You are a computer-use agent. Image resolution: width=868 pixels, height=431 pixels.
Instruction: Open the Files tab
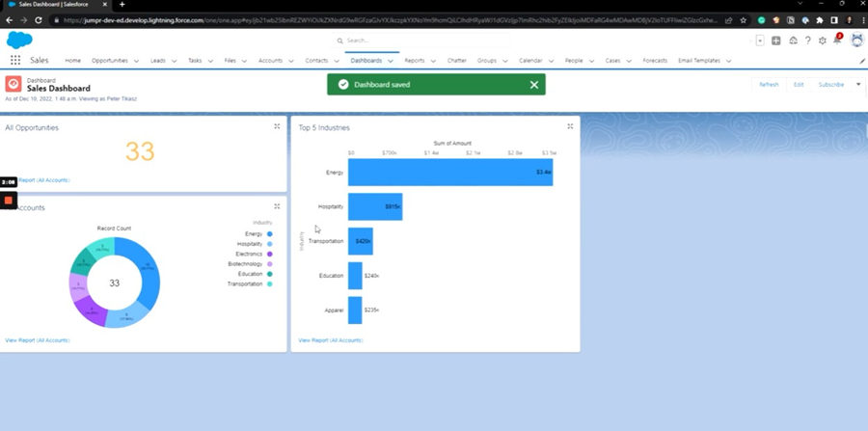tap(230, 61)
